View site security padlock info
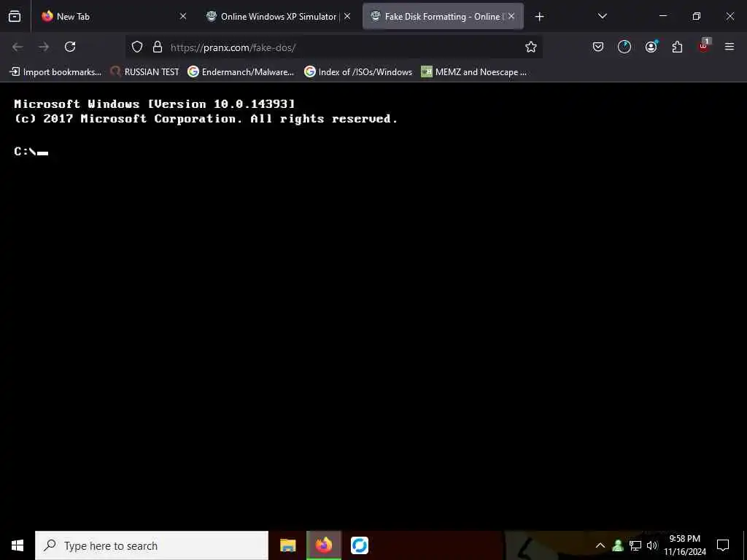This screenshot has width=747, height=560. 158,47
